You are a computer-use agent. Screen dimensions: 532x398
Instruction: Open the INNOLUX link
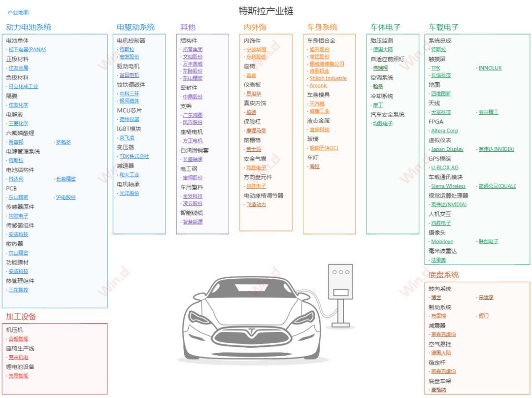(490, 68)
